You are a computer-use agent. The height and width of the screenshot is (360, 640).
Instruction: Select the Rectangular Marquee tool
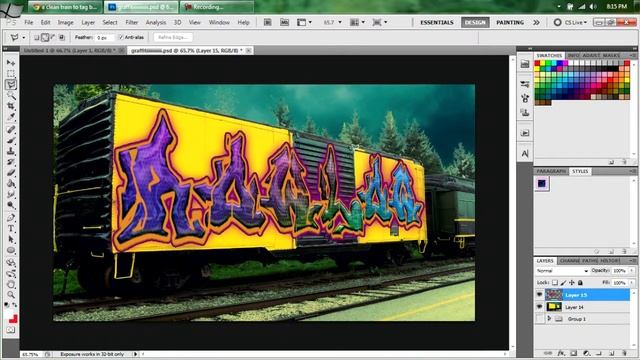[11, 73]
